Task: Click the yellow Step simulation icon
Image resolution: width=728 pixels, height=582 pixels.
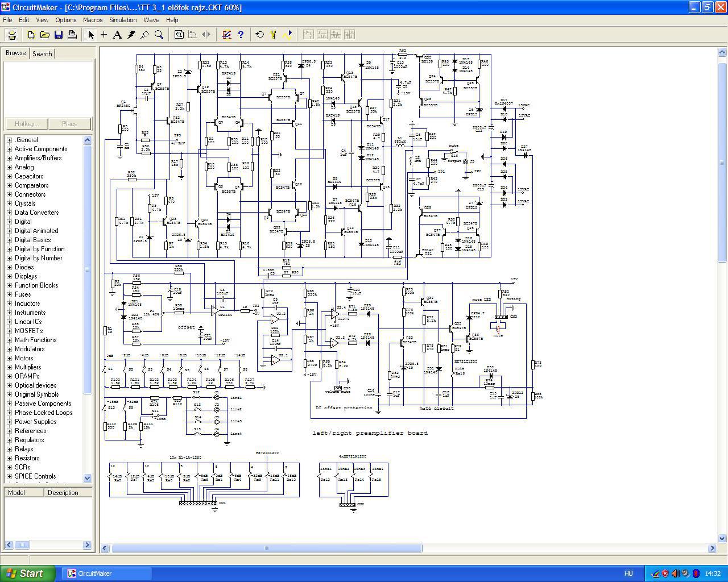Action: pos(274,35)
